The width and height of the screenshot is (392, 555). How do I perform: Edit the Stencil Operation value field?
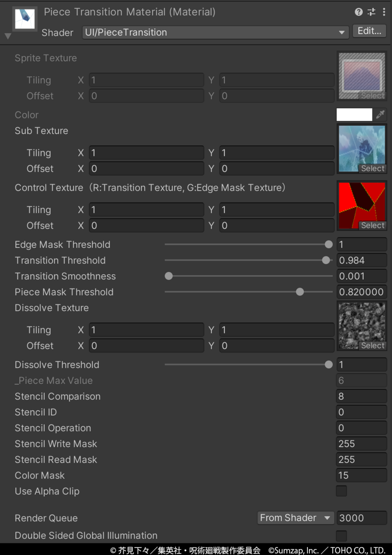tap(361, 428)
